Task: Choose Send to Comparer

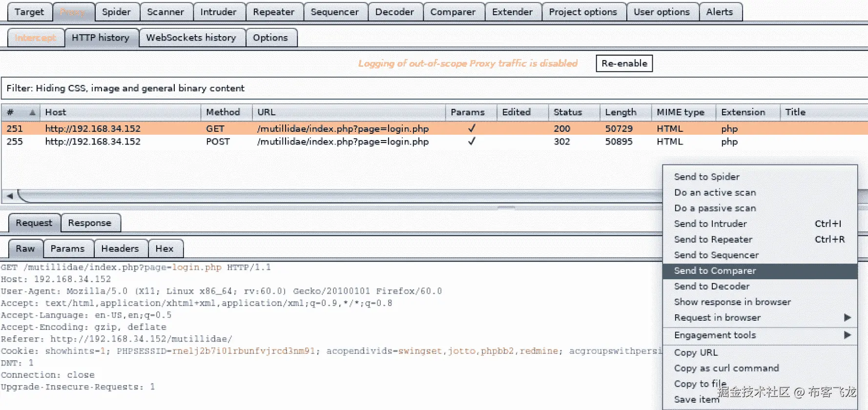Action: [760, 271]
